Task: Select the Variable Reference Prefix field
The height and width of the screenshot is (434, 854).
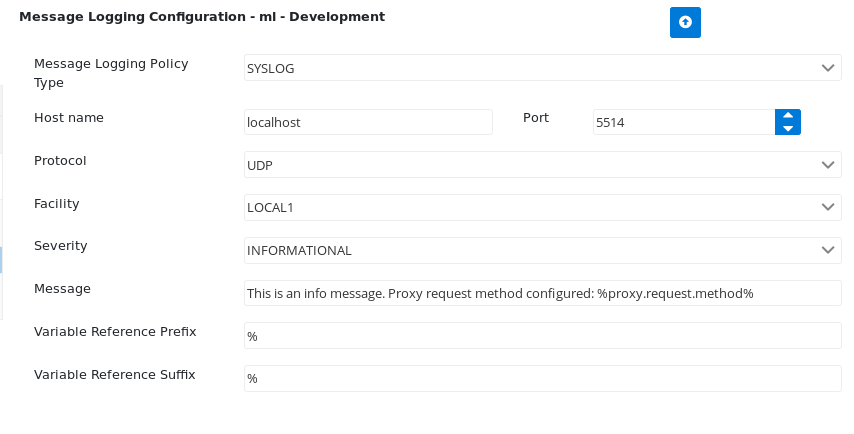Action: (542, 336)
